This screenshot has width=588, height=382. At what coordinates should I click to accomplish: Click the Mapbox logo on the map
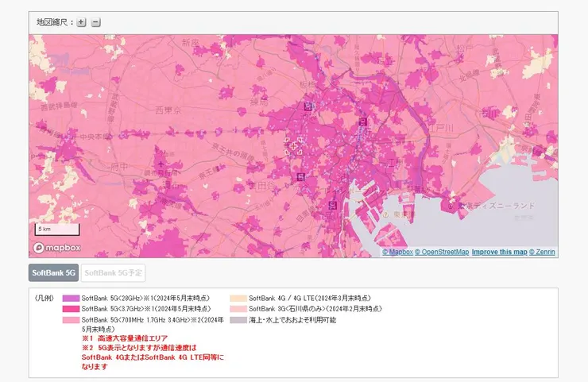57,248
